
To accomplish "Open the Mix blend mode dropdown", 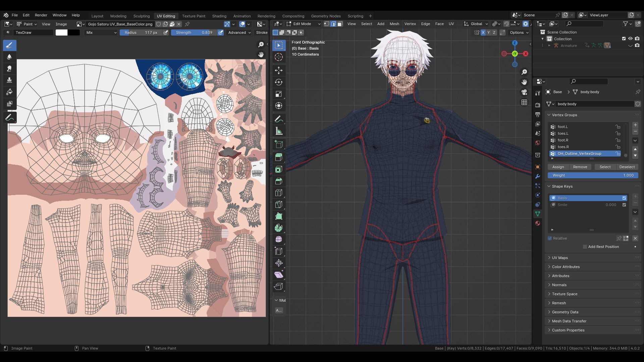I will click(101, 33).
